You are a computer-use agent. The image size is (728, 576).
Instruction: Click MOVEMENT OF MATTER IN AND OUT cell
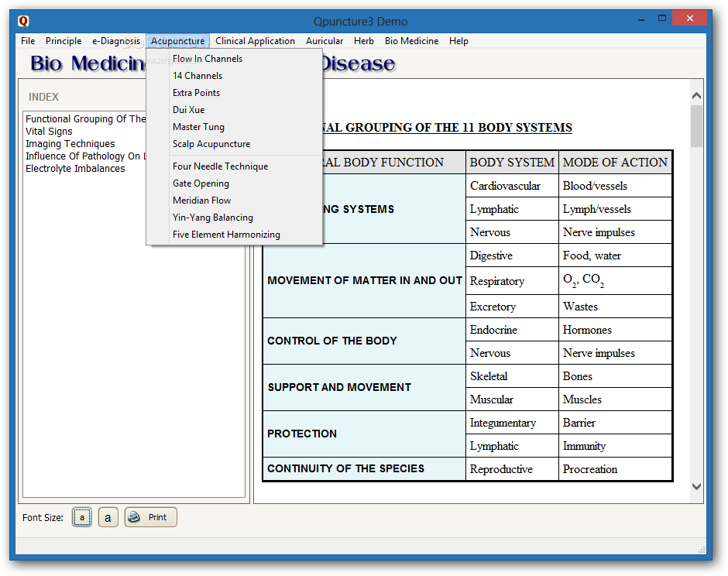(365, 281)
